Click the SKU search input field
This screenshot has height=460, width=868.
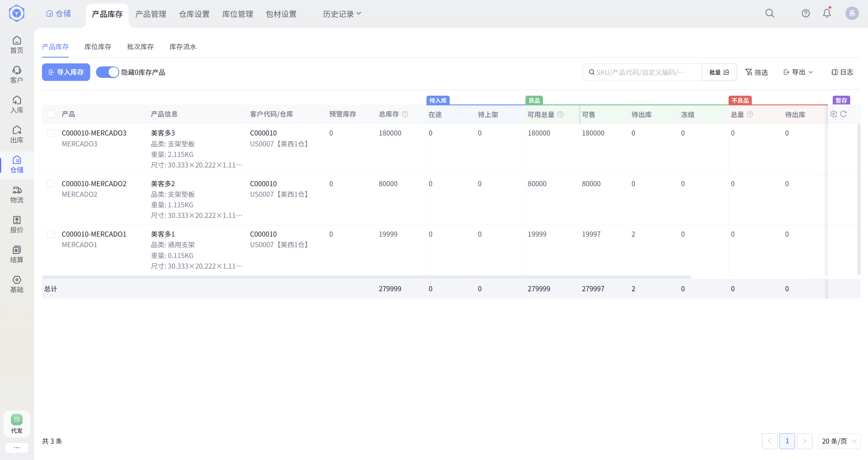tap(642, 72)
